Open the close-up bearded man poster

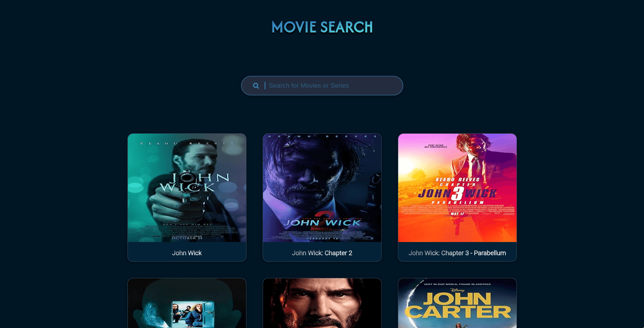[x=322, y=303]
